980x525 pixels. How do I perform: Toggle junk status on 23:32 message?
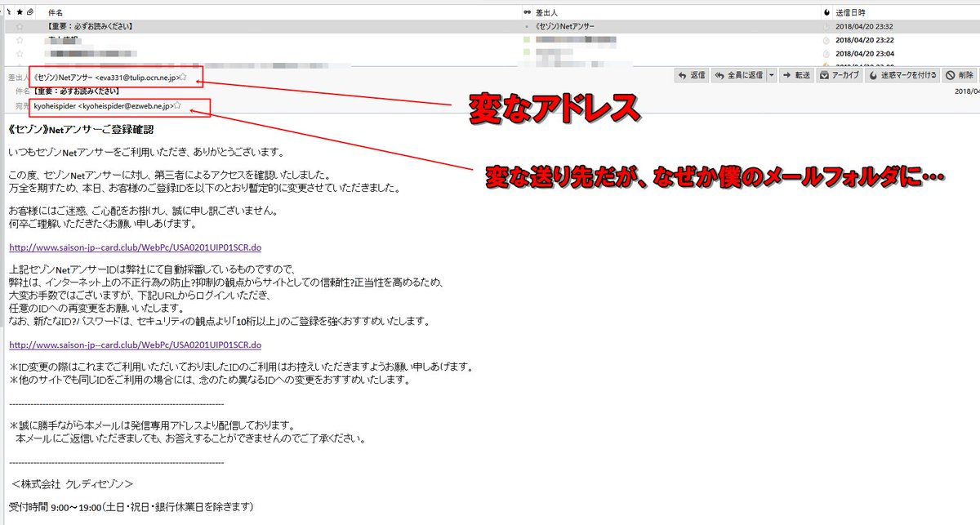coord(826,27)
